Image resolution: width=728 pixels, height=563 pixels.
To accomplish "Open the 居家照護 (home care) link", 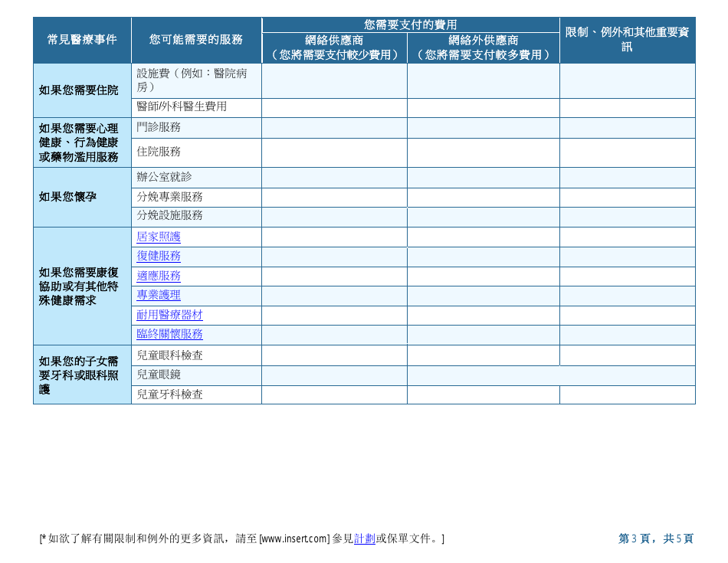I will pos(158,237).
